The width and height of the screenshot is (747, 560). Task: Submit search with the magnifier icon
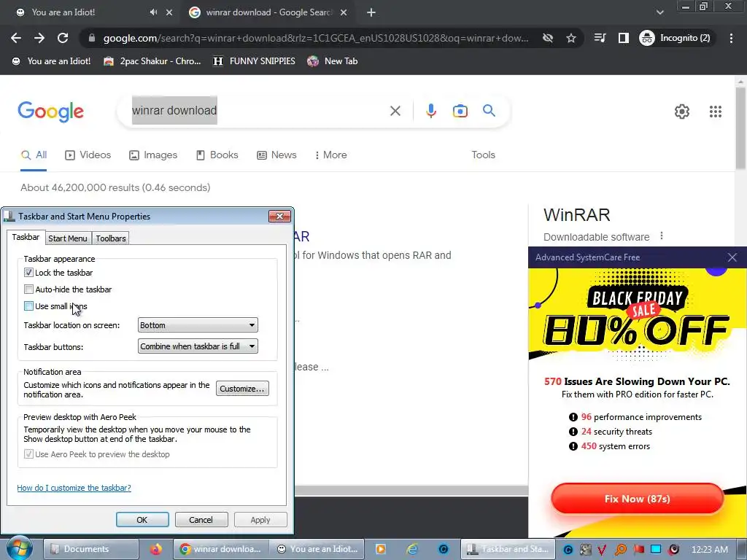point(489,111)
